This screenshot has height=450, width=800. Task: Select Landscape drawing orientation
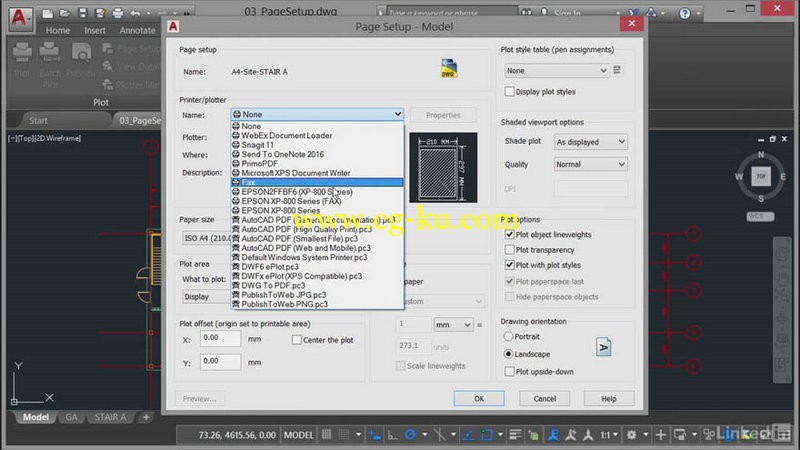point(508,354)
